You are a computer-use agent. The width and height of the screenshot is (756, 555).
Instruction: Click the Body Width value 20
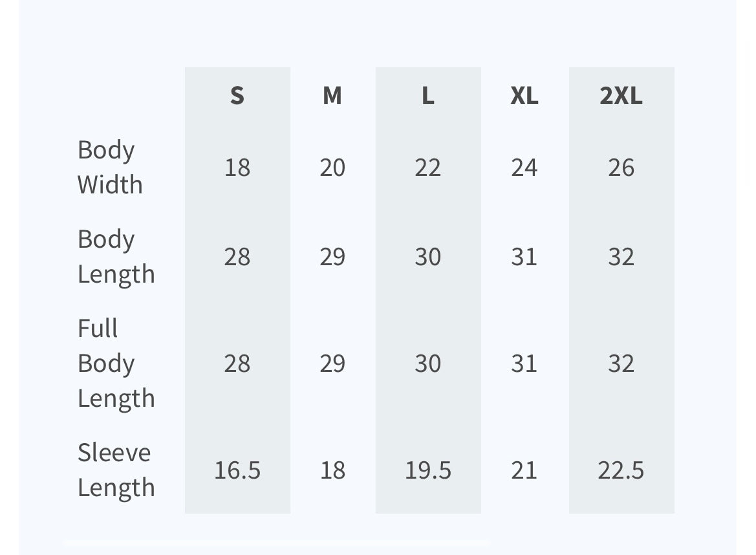click(332, 168)
